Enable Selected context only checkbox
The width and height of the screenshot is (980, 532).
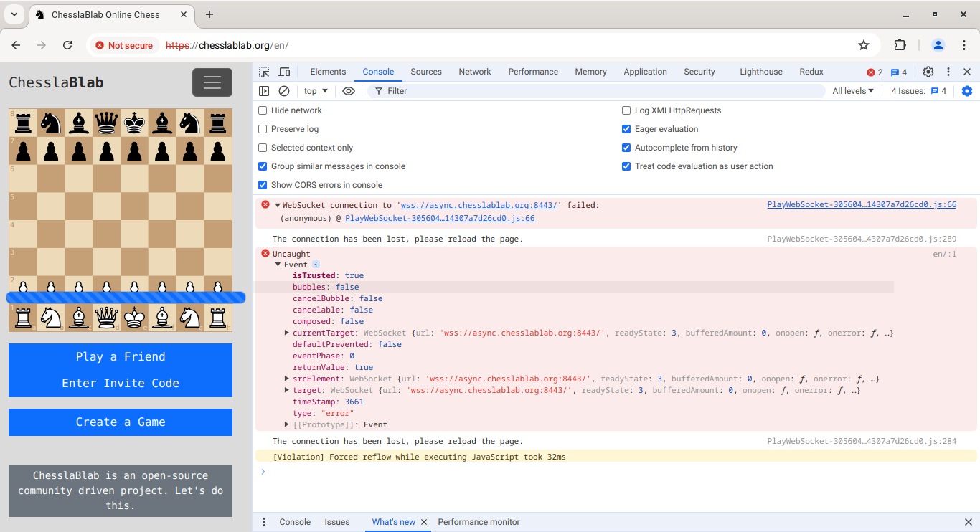(263, 148)
